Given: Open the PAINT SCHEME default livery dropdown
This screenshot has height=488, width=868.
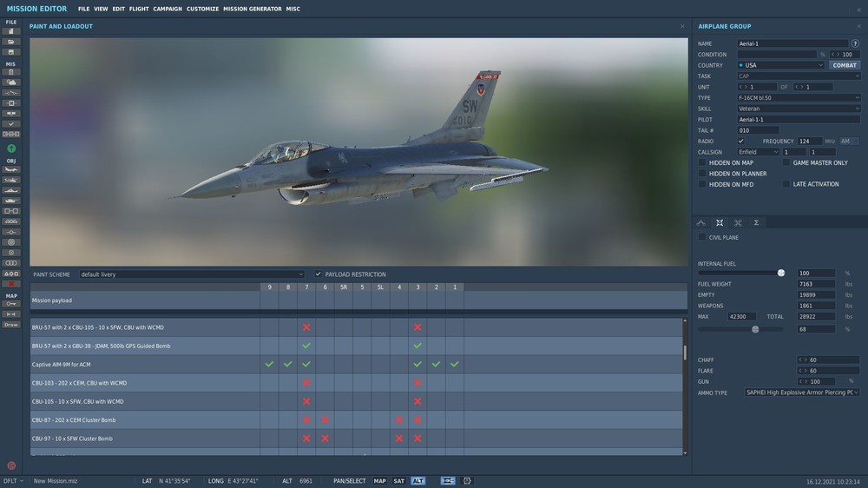Looking at the screenshot, I should [192, 274].
